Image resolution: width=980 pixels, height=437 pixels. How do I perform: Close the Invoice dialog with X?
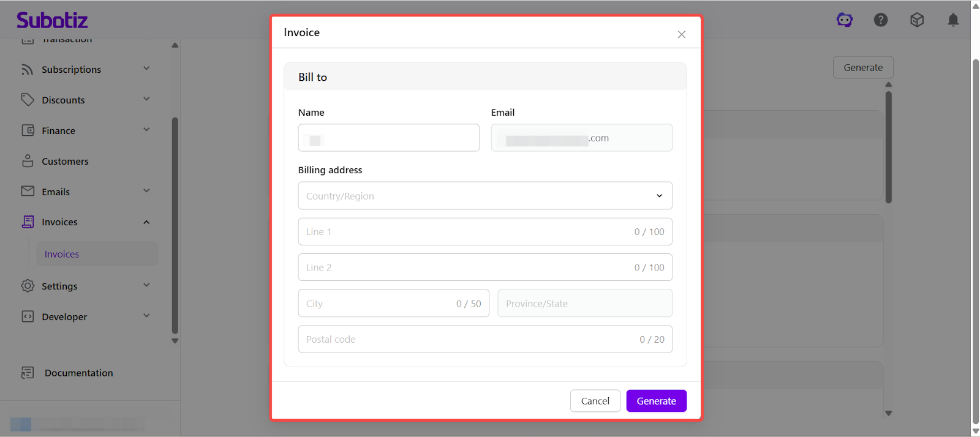click(681, 34)
